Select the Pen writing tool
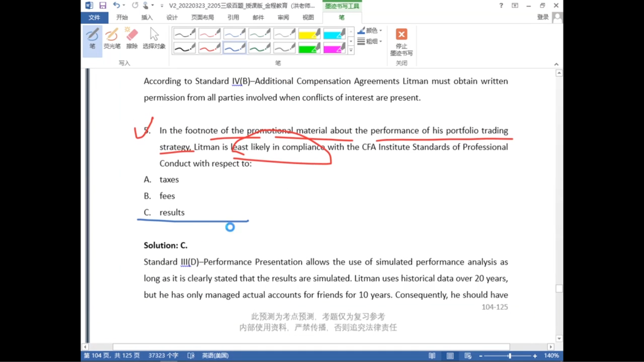The height and width of the screenshot is (362, 644). pos(92,39)
